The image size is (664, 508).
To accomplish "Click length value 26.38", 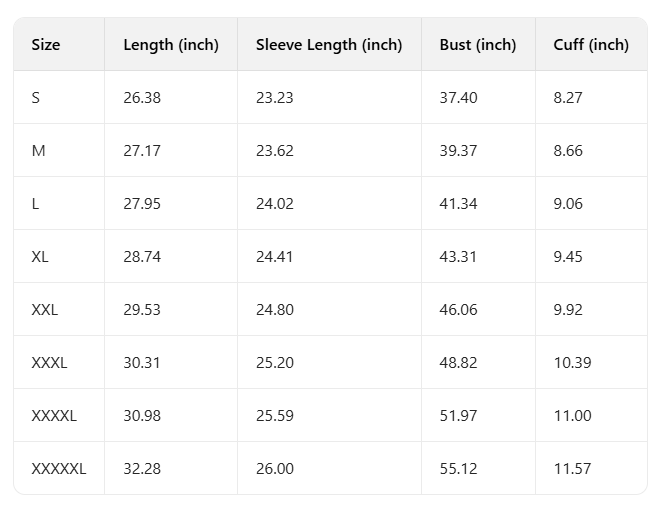I will point(142,98).
